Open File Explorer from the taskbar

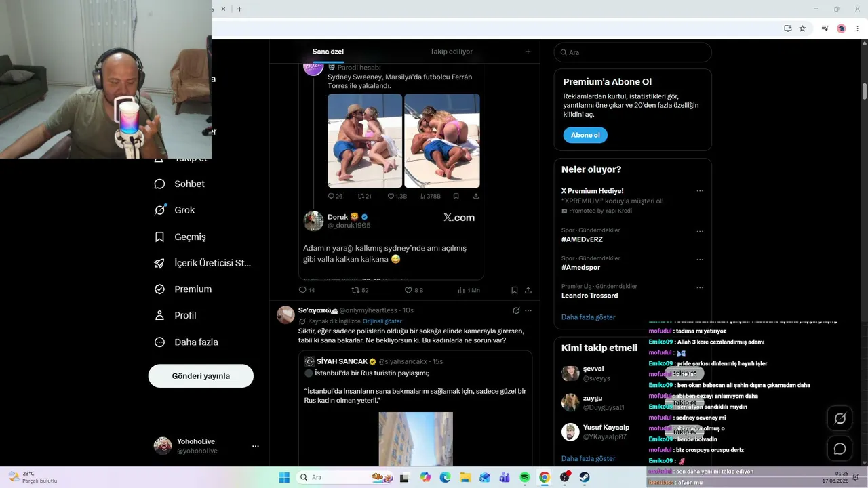coord(465,477)
